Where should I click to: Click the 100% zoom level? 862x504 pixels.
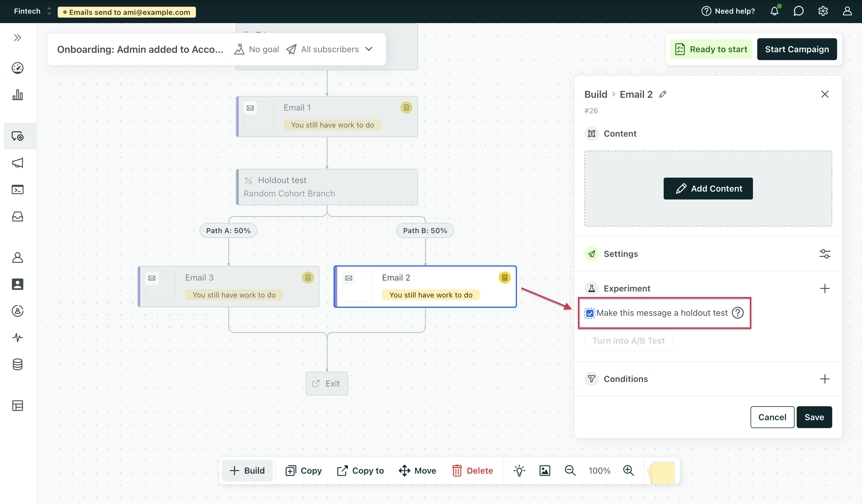tap(599, 471)
